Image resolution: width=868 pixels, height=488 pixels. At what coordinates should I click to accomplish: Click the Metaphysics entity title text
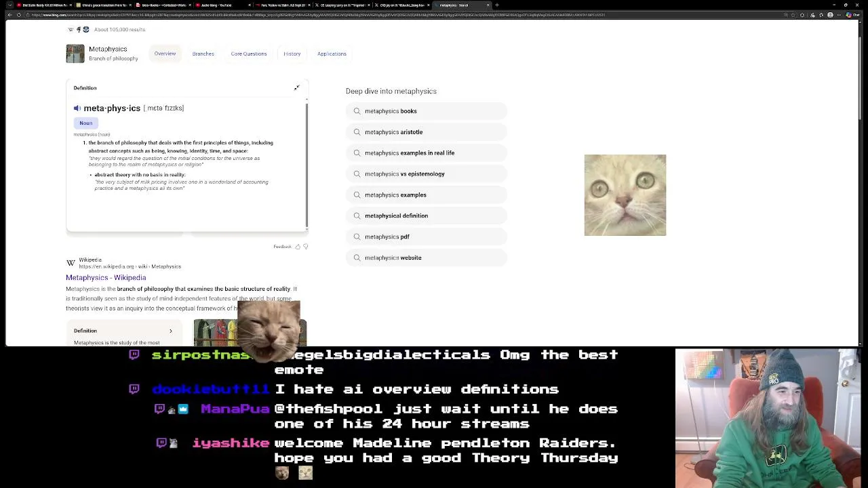point(108,49)
